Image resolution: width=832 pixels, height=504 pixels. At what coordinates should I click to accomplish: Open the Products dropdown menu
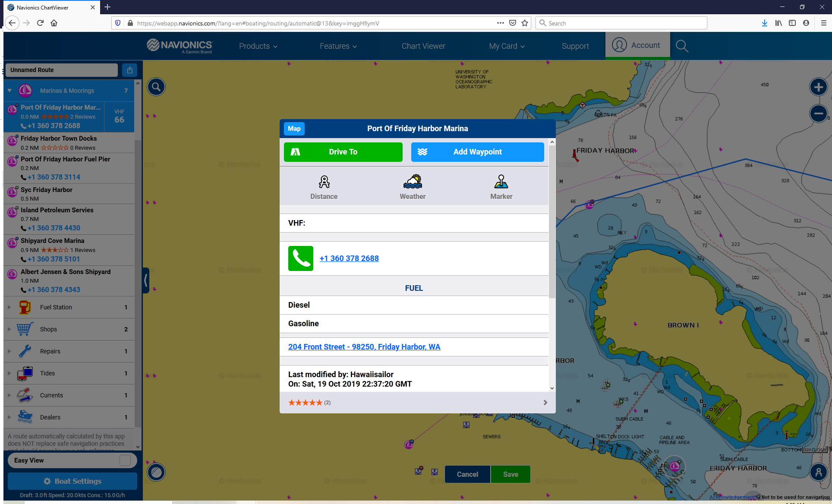tap(257, 46)
